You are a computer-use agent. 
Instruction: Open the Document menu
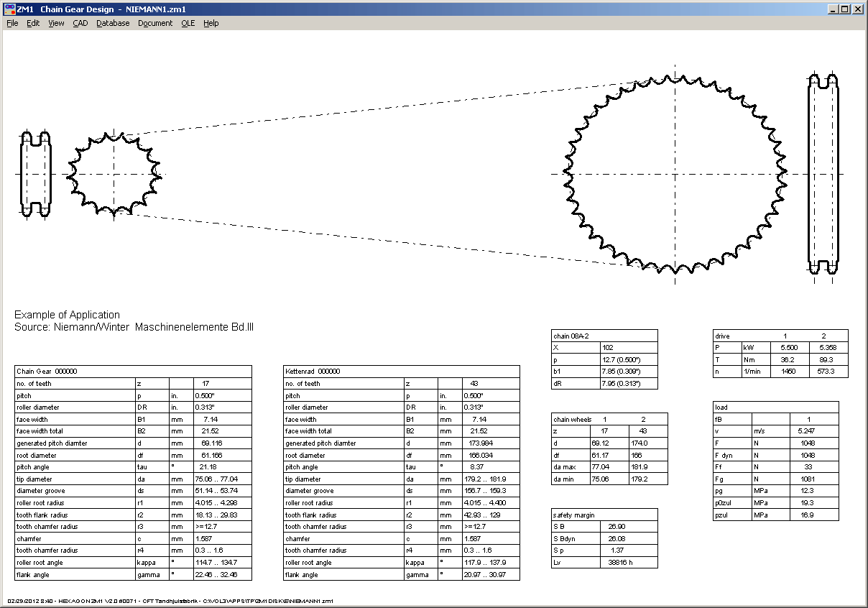point(155,23)
